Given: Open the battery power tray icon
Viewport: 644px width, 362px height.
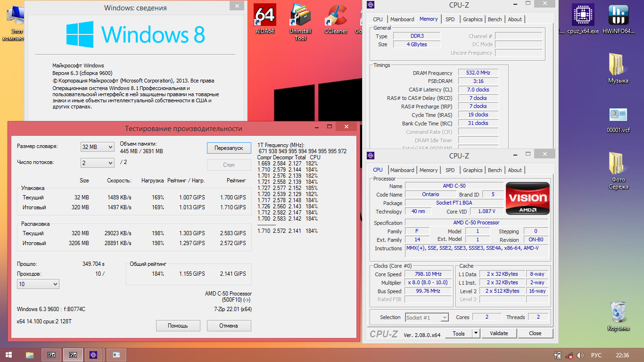Looking at the screenshot, I should [557, 355].
